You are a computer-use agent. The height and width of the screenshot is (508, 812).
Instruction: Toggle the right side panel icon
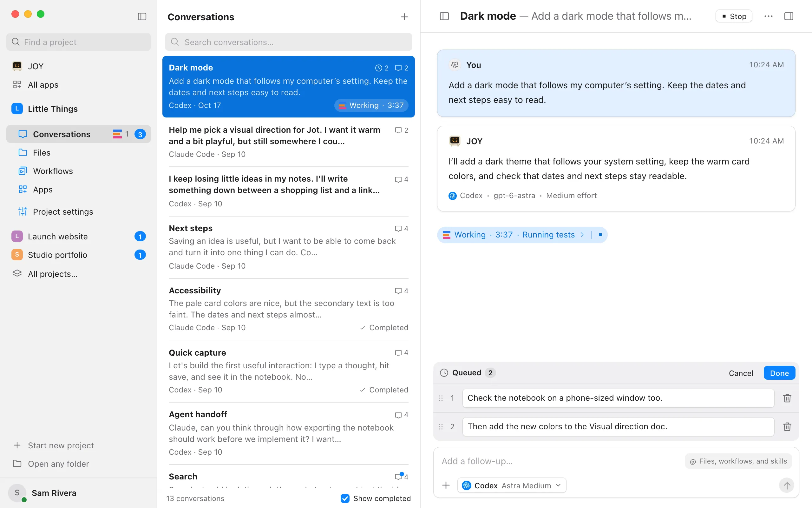pyautogui.click(x=789, y=16)
